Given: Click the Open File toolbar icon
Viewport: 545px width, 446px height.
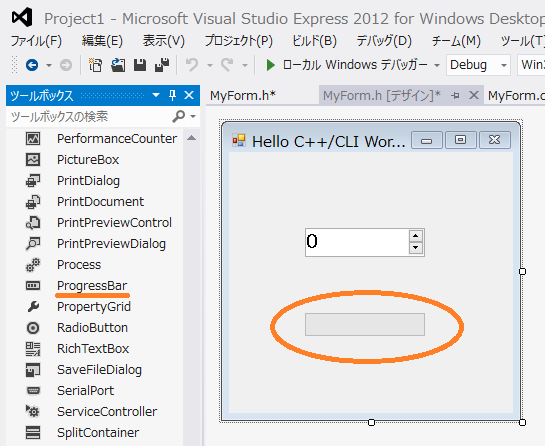Looking at the screenshot, I should (118, 65).
